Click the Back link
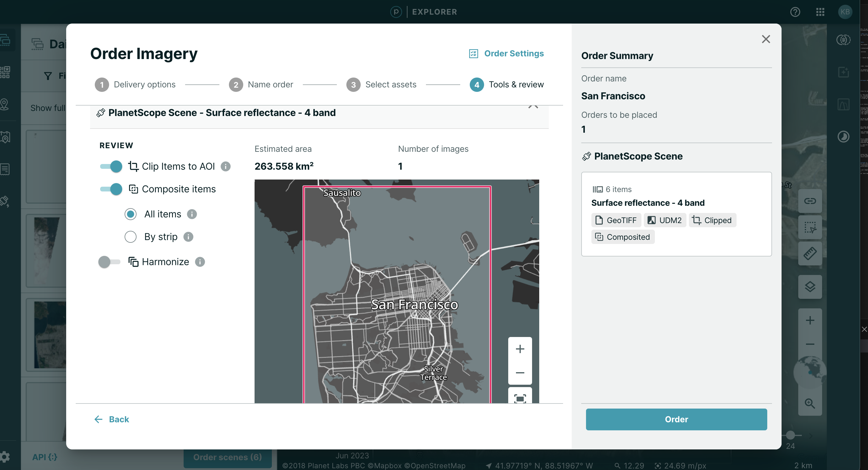This screenshot has height=470, width=868. tap(111, 419)
